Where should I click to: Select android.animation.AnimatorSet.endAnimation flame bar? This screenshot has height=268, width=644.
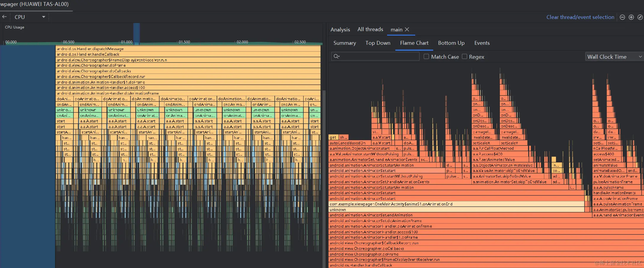coord(461,215)
